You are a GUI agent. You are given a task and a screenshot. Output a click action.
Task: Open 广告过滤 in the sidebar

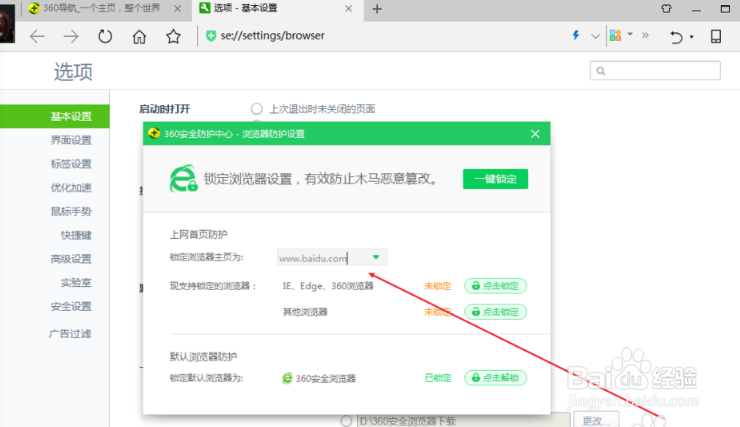(70, 334)
